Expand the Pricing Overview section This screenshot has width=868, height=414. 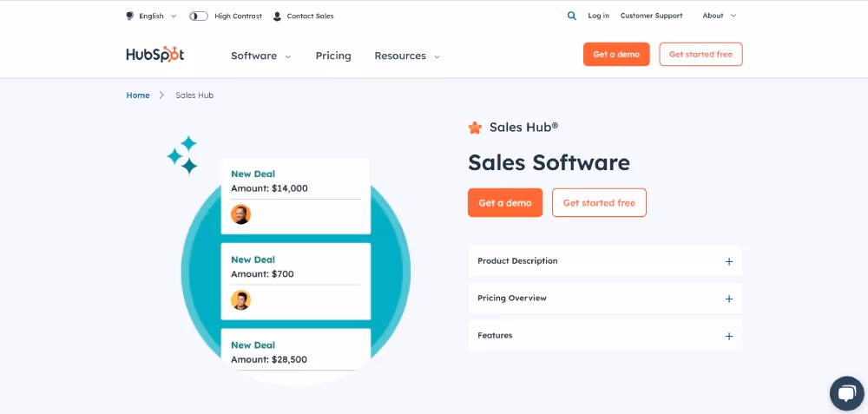pyautogui.click(x=605, y=299)
